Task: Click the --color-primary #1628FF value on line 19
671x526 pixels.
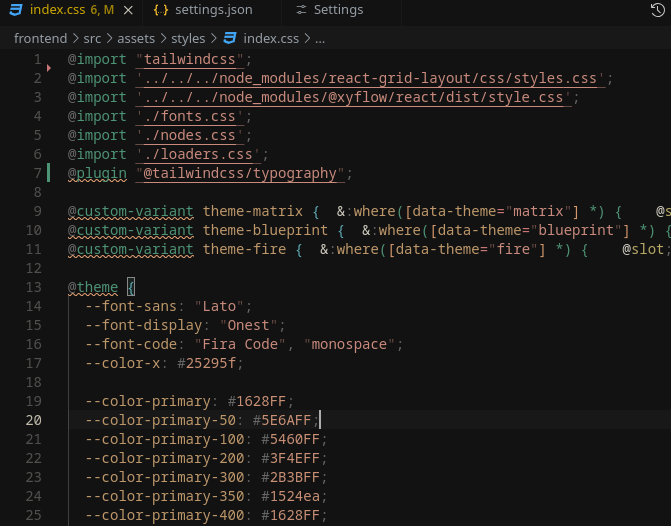Action: (256, 401)
